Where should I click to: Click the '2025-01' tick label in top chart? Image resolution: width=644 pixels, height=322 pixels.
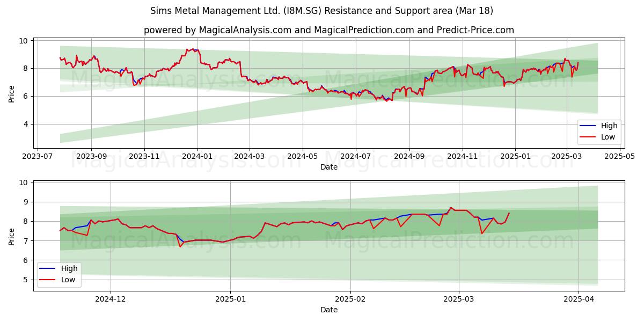pyautogui.click(x=516, y=157)
